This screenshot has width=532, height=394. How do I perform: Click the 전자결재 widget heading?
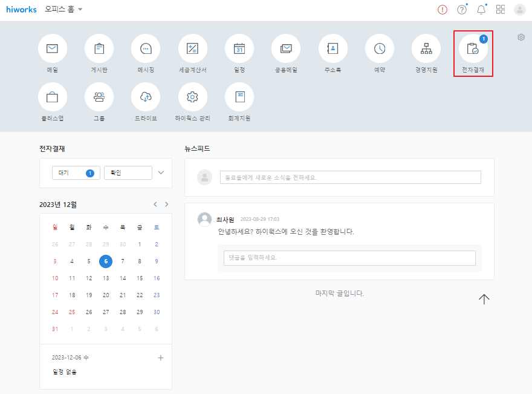pyautogui.click(x=52, y=149)
